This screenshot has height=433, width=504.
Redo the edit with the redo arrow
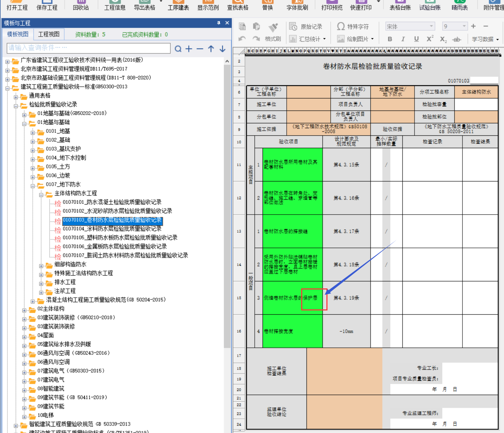pyautogui.click(x=256, y=39)
